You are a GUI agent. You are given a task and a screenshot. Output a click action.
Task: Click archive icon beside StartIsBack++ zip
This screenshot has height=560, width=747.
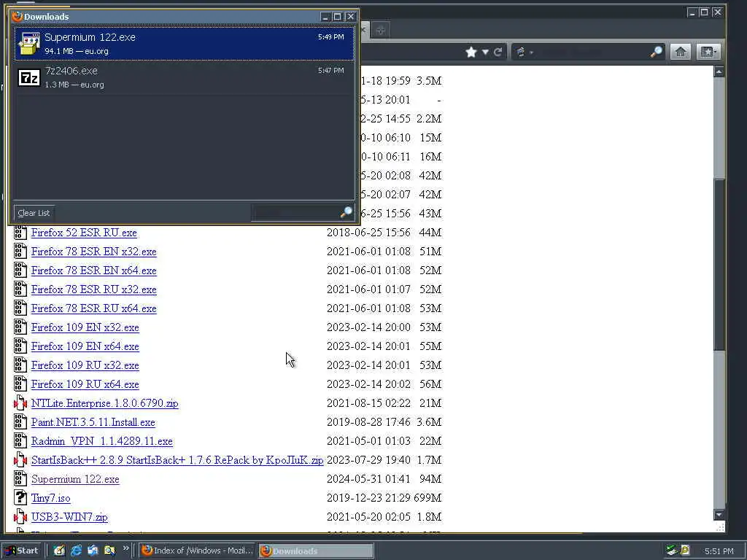coord(20,460)
